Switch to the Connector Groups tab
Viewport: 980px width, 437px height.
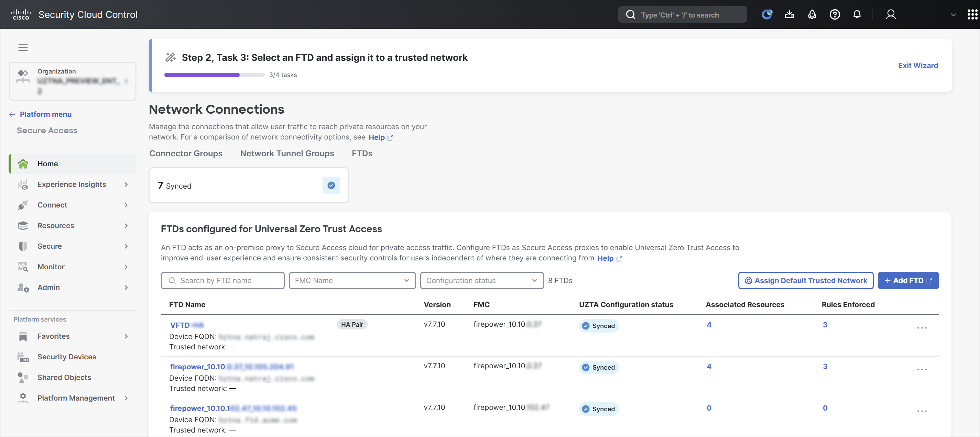click(x=186, y=154)
